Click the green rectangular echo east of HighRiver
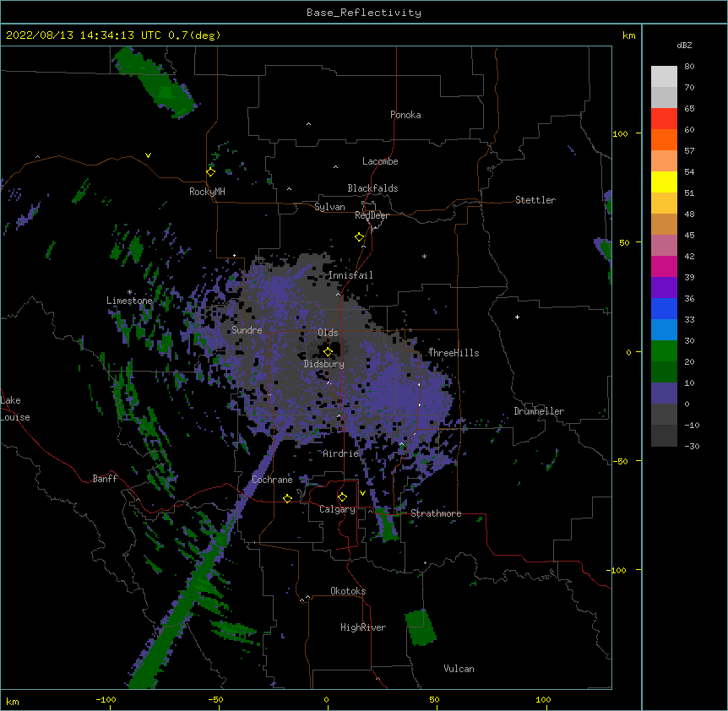 click(x=421, y=627)
